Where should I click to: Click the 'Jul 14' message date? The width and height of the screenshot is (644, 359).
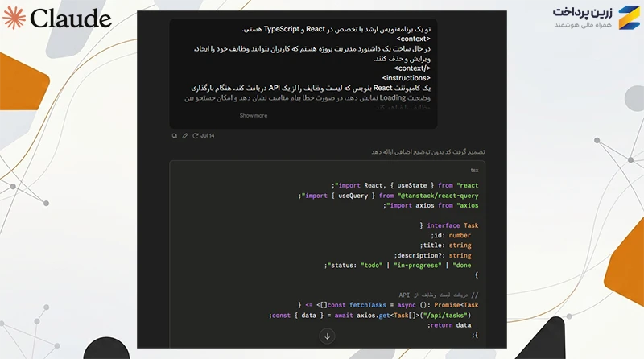pyautogui.click(x=208, y=136)
